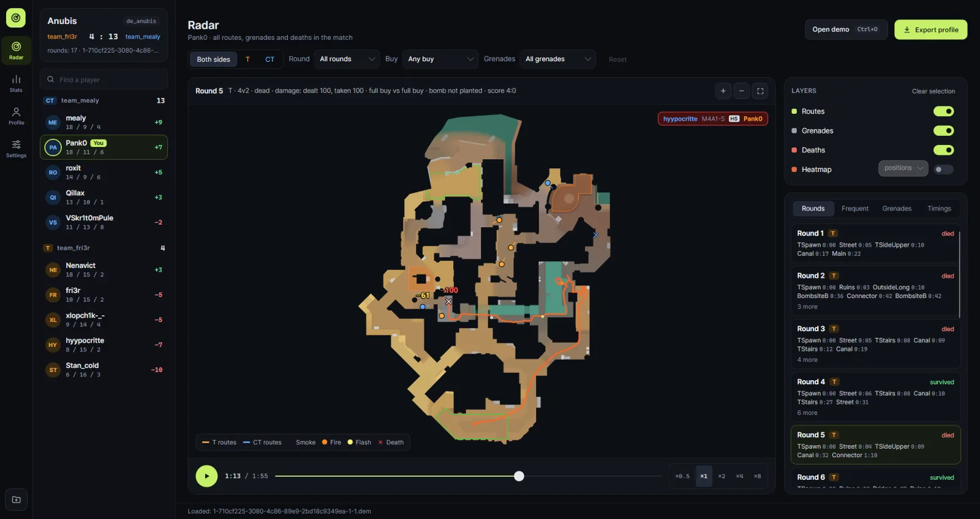Enable the Heatmap layer switch
This screenshot has height=519, width=980.
pyautogui.click(x=943, y=170)
